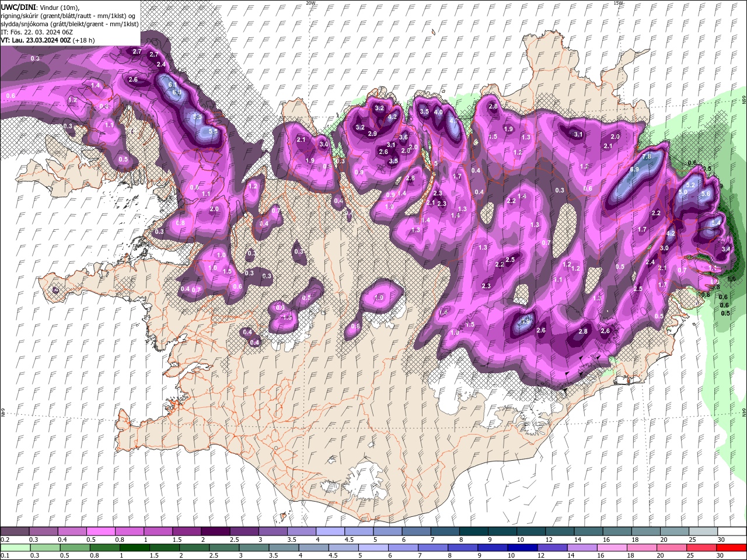This screenshot has width=747, height=560.
Task: Click the 20W longitude label
Action: click(310, 3)
